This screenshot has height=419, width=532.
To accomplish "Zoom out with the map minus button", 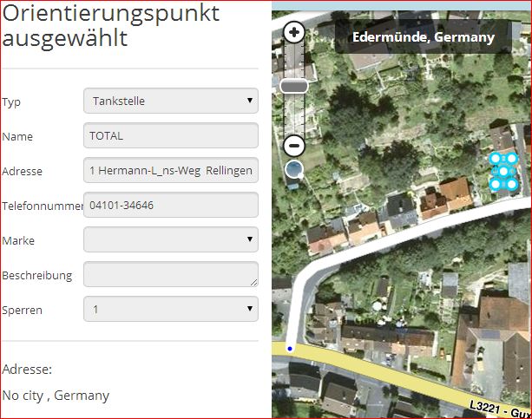I will coord(294,146).
